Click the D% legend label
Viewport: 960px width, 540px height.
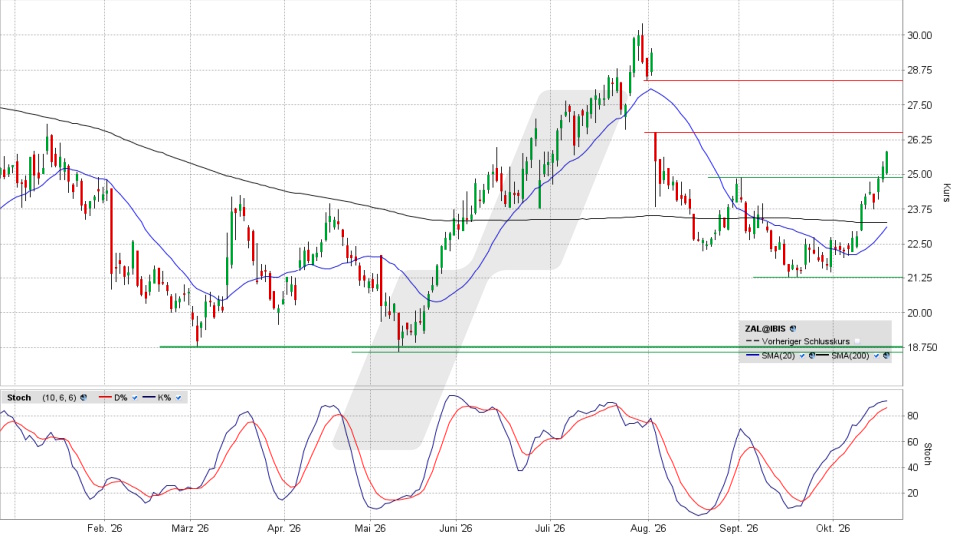pos(121,397)
